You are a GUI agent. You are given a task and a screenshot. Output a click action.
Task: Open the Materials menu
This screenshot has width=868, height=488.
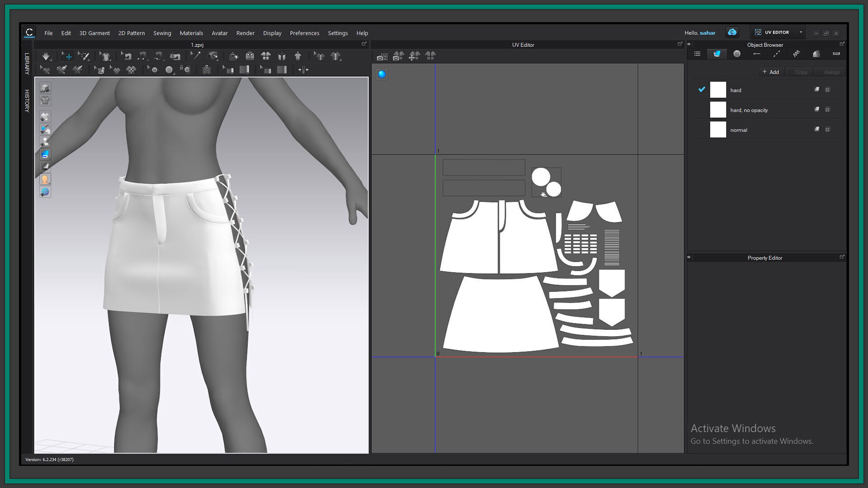click(191, 33)
